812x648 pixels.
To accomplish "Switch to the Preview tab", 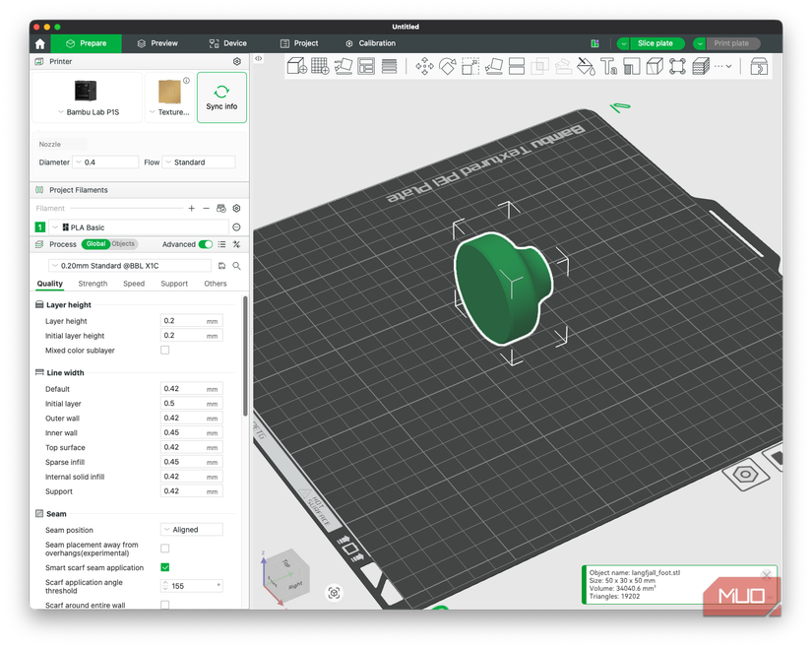I will click(x=157, y=43).
